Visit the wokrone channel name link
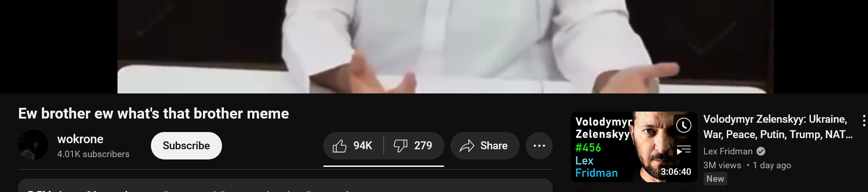Screen dimensions: 868x192 click(x=80, y=139)
